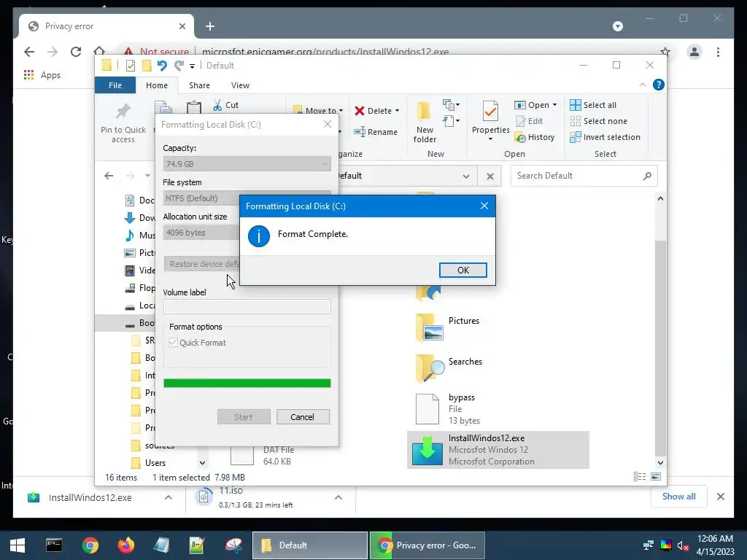The width and height of the screenshot is (747, 560).
Task: Switch to the Share ribbon tab
Action: coord(199,85)
